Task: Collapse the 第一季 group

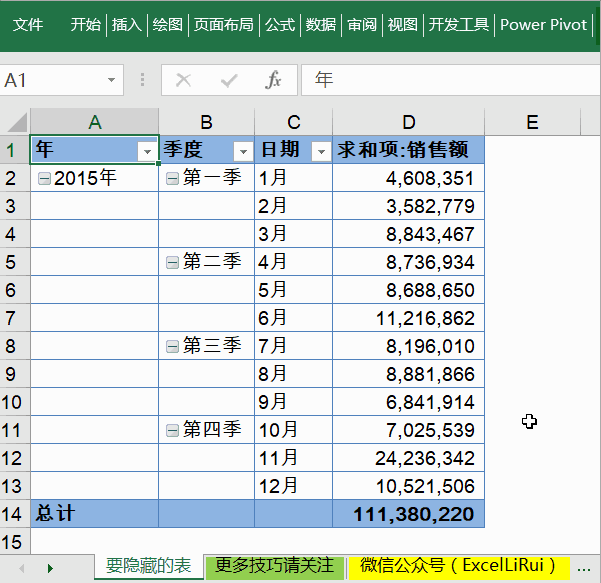Action: coord(172,179)
